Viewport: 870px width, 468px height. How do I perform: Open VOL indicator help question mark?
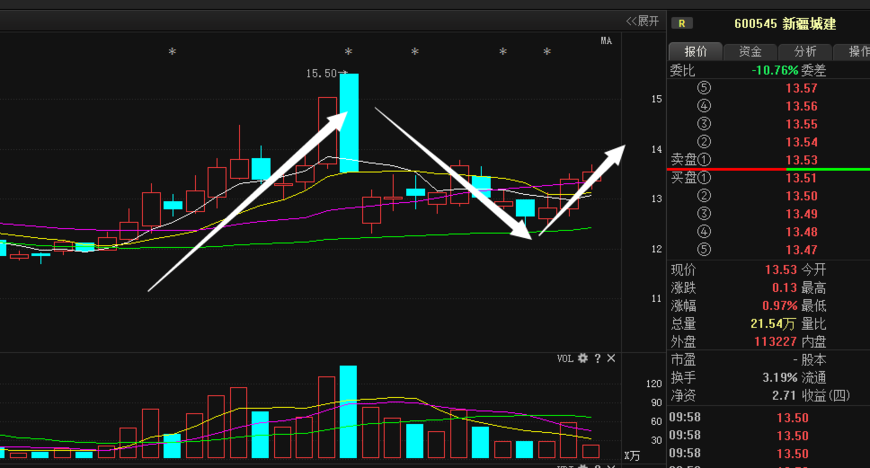(598, 359)
